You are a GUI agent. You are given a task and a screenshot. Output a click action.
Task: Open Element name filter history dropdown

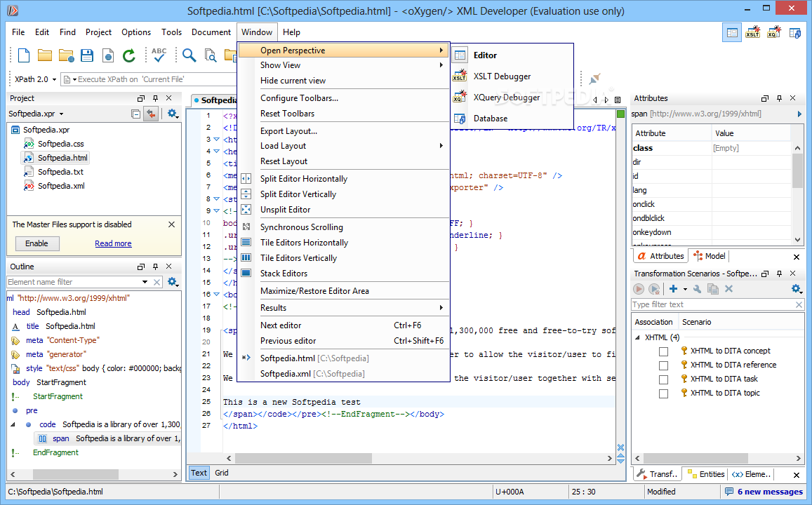(x=145, y=282)
